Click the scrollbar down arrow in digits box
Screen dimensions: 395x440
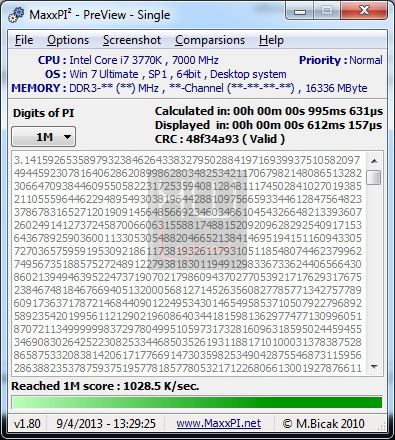pyautogui.click(x=374, y=367)
